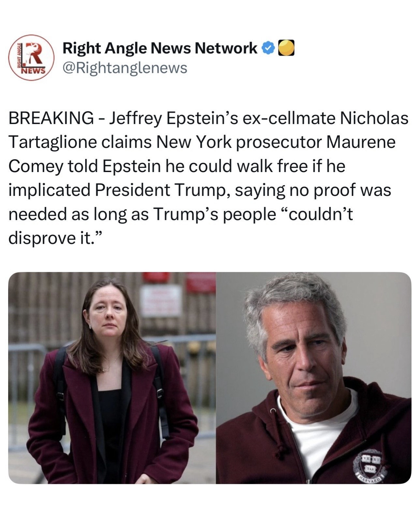Click the word BREAKING in the post
420x507 pixels.
[x=51, y=118]
